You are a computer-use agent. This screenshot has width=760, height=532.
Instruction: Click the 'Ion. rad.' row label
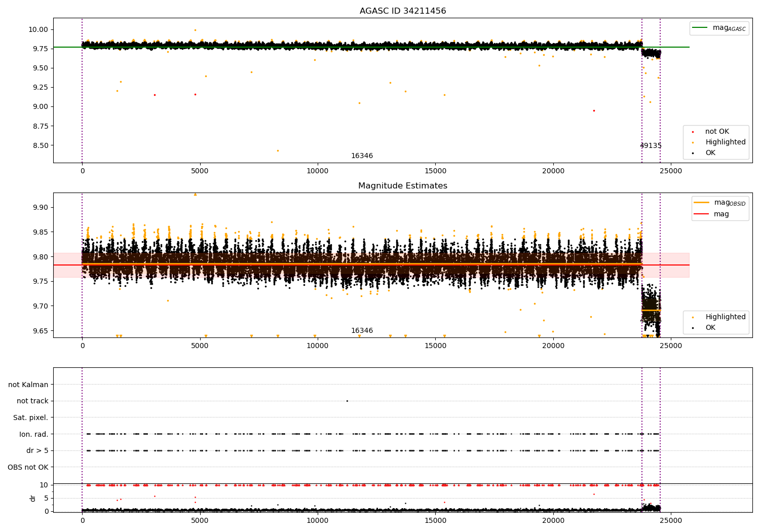[34, 434]
